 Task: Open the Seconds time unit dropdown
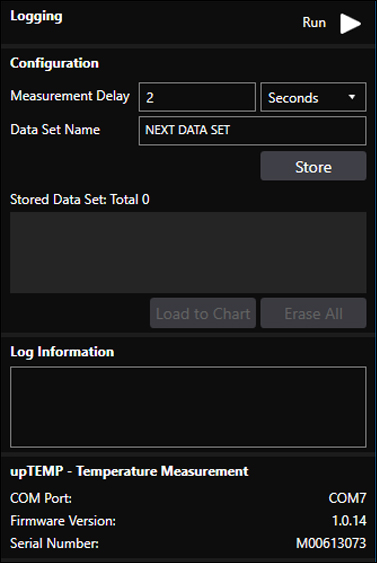(313, 97)
